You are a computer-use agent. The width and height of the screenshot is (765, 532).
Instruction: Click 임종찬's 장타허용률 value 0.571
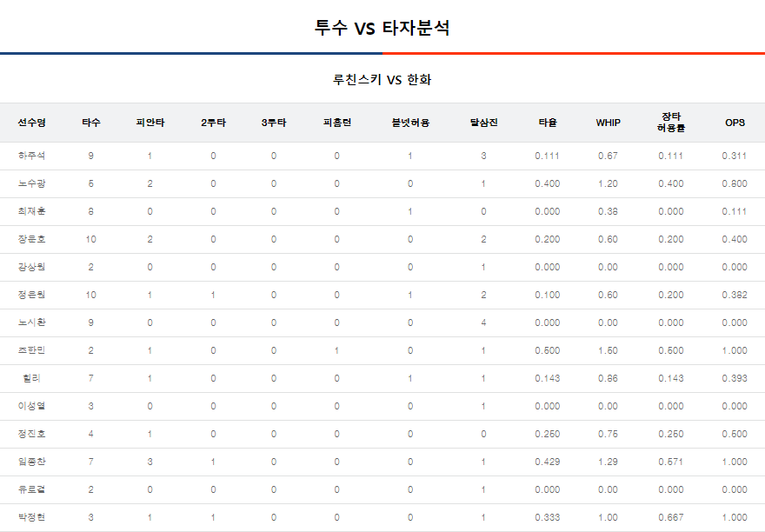671,462
